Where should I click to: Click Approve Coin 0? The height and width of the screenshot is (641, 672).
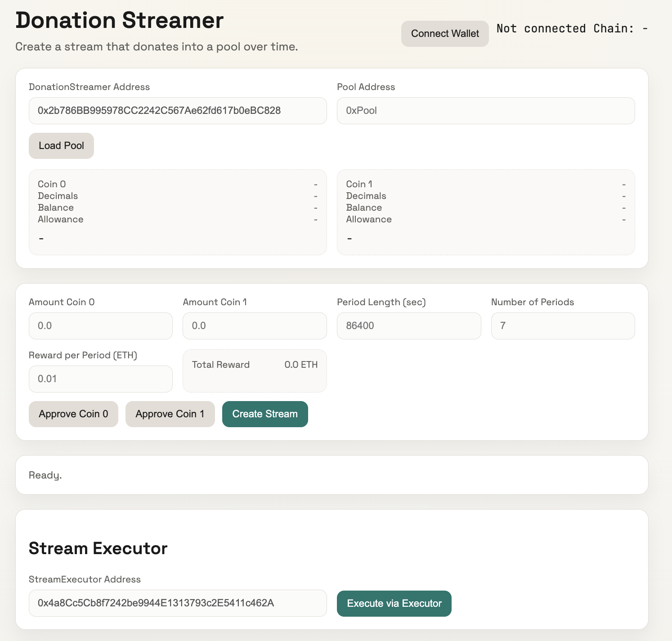(x=73, y=414)
